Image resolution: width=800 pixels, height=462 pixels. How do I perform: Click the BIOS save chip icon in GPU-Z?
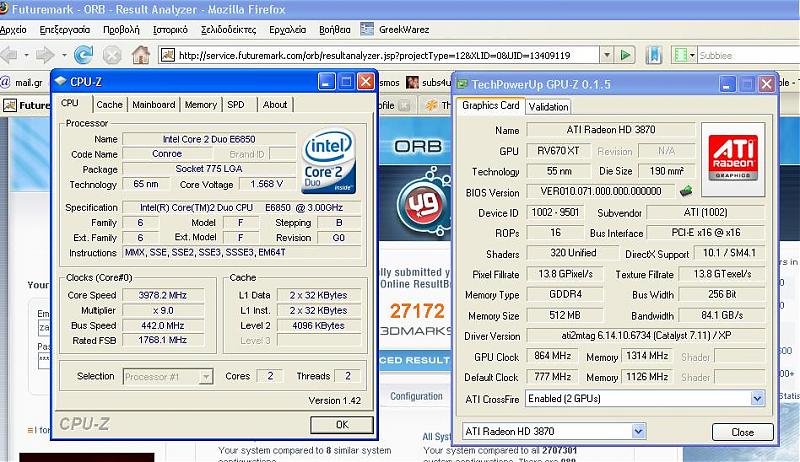coord(686,191)
